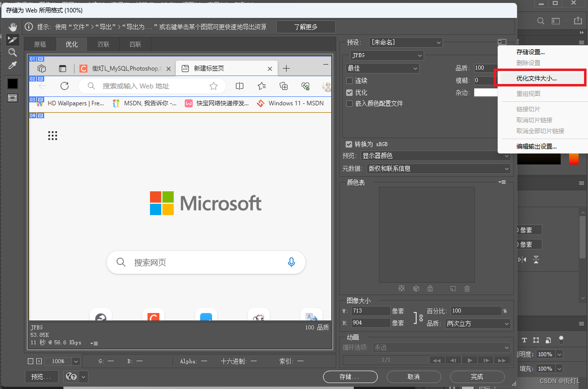Click the black eyedropper color swatch
588x389 pixels.
point(13,83)
